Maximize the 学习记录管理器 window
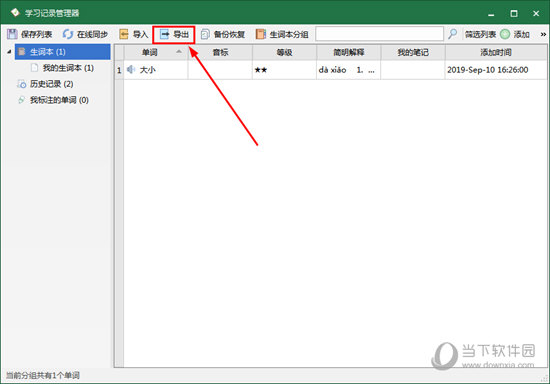Screen dimensions: 550x384 514,13
